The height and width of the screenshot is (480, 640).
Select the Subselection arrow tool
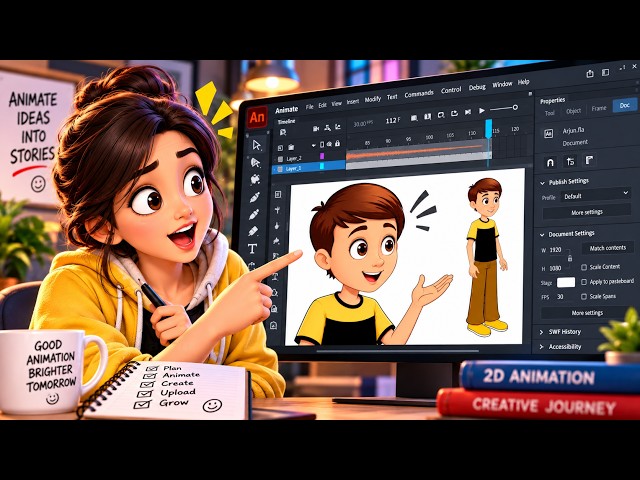coord(256,162)
